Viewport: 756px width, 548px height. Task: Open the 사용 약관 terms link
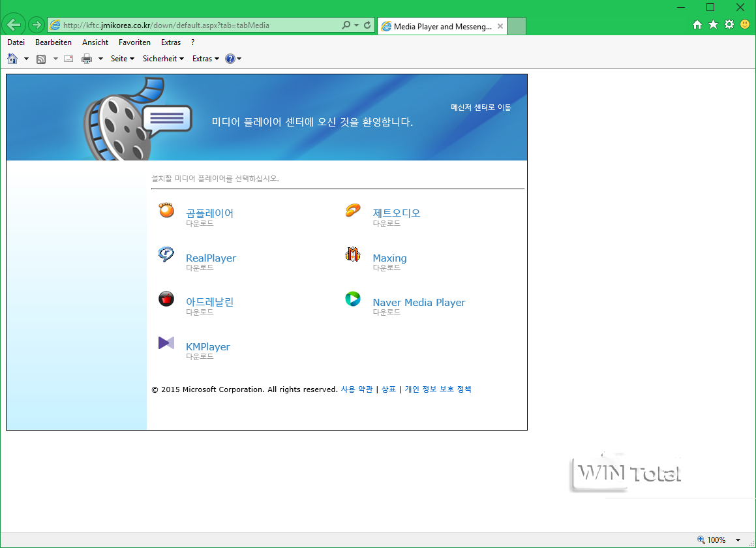pyautogui.click(x=357, y=389)
